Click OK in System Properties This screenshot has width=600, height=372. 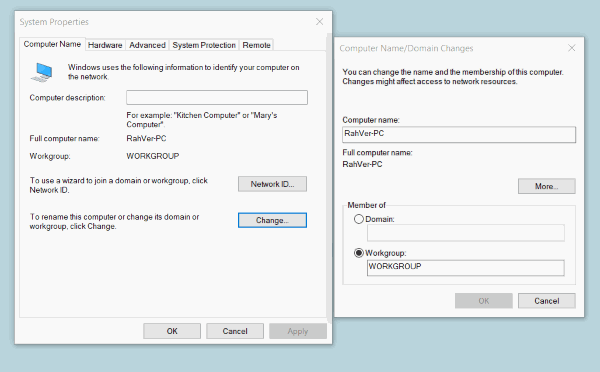coord(172,331)
